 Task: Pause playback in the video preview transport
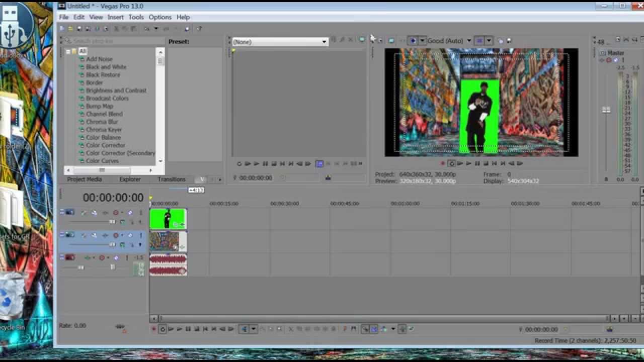(477, 163)
